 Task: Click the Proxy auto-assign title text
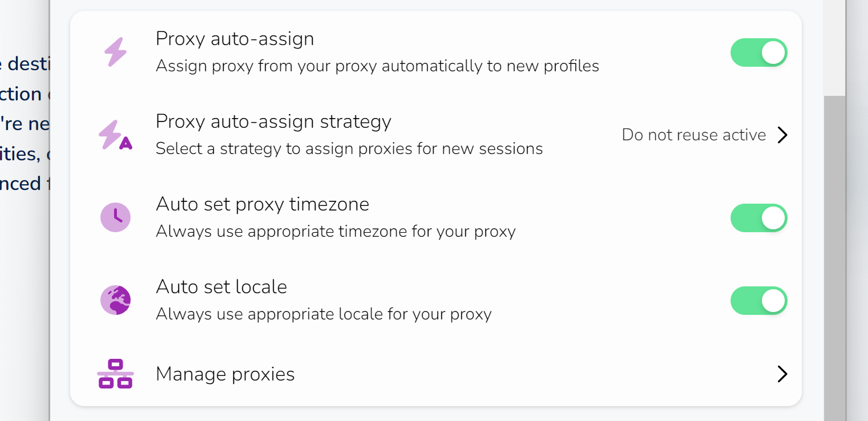pos(235,39)
